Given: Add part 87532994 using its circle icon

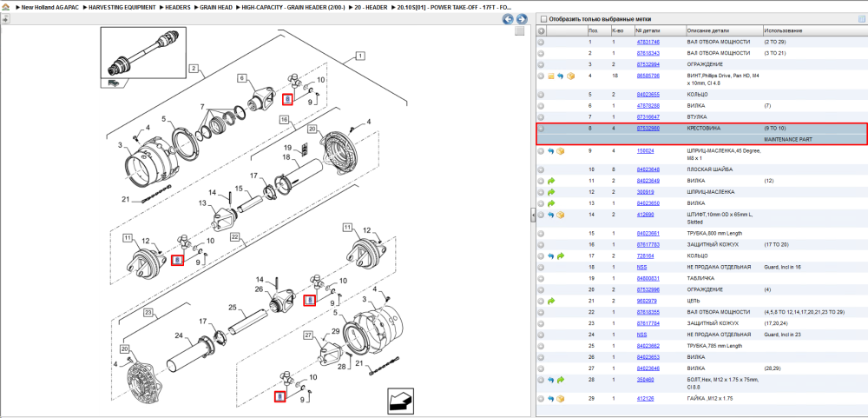Looking at the screenshot, I should [542, 64].
